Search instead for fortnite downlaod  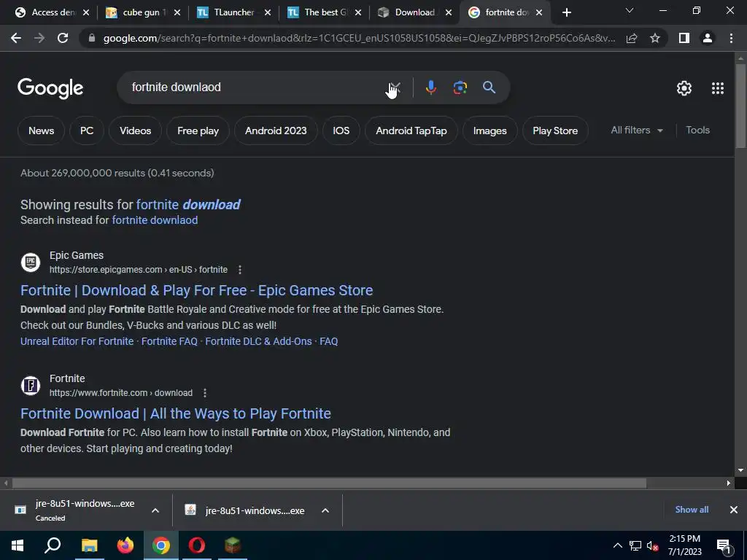[155, 220]
